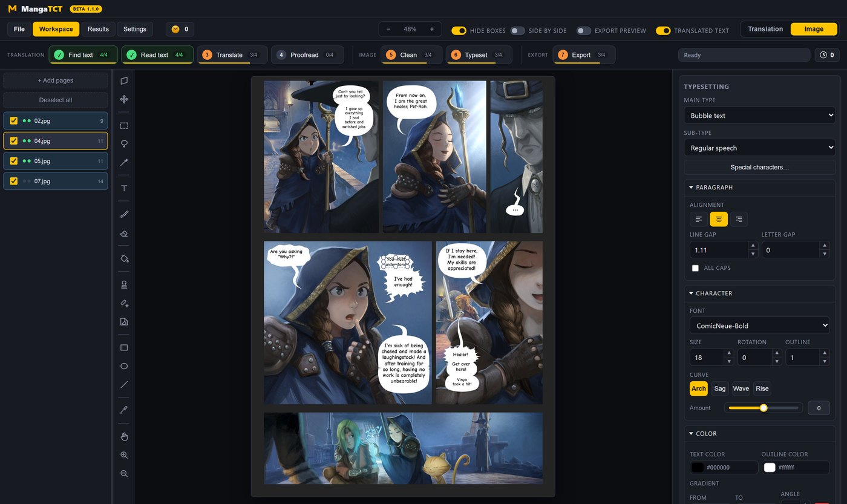
Task: Increment the Line Gap value
Action: pos(753,246)
